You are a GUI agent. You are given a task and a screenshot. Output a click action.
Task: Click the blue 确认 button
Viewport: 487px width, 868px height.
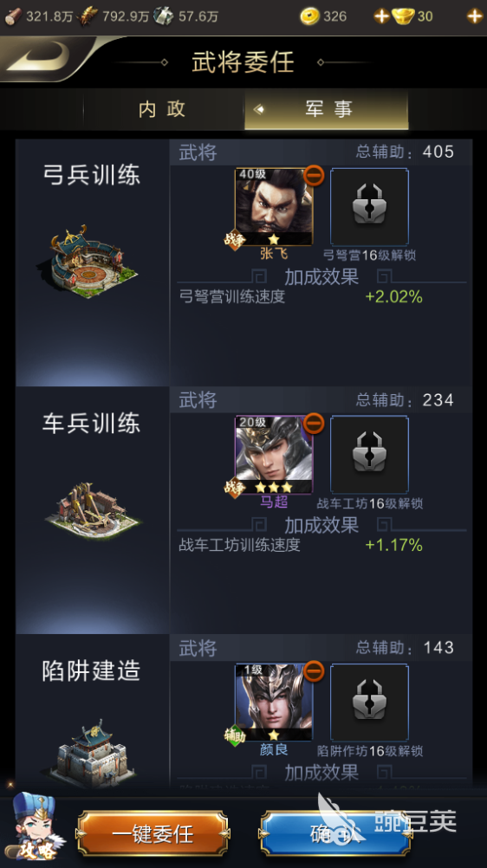tap(335, 833)
